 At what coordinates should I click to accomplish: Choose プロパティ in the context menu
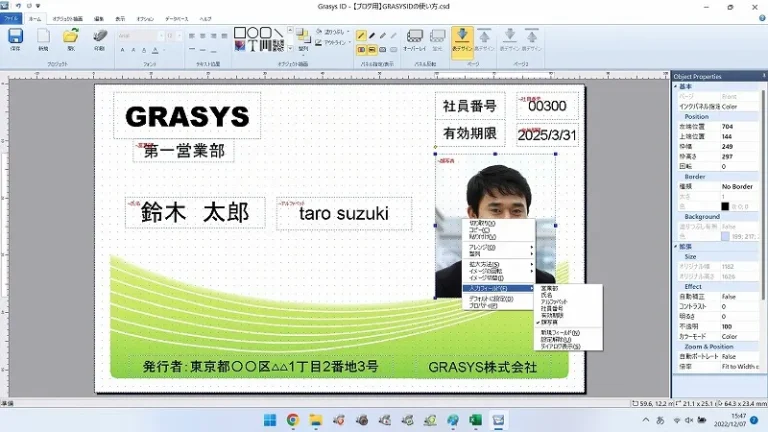pyautogui.click(x=498, y=305)
